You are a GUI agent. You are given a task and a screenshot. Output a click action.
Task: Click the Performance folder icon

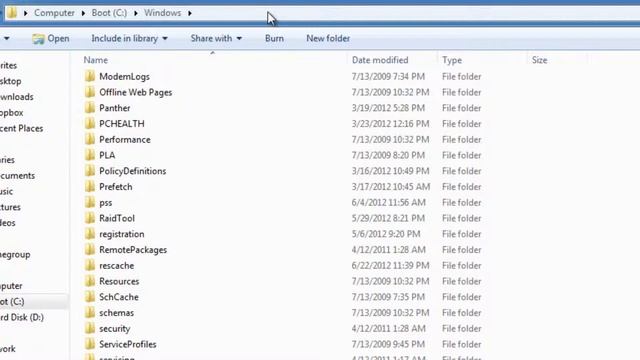(x=90, y=139)
